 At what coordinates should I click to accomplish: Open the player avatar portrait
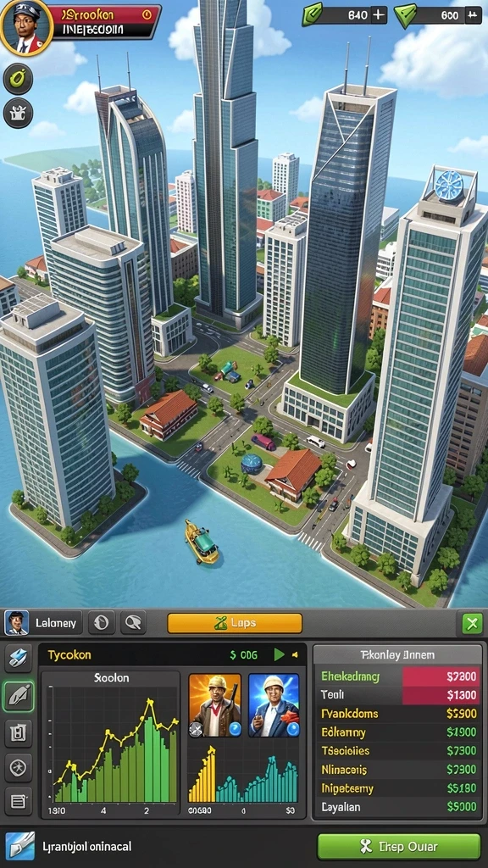click(x=26, y=25)
